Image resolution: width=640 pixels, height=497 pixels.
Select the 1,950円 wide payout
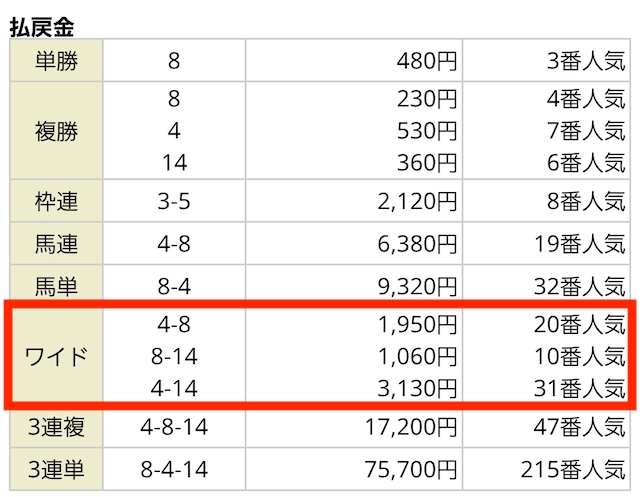tap(417, 325)
